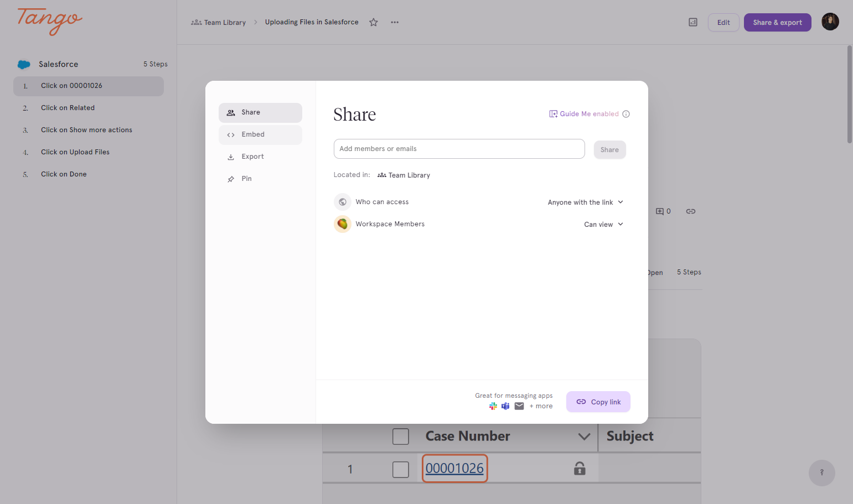Image resolution: width=853 pixels, height=504 pixels.
Task: Click the Workspace Members mango avatar
Action: point(343,224)
